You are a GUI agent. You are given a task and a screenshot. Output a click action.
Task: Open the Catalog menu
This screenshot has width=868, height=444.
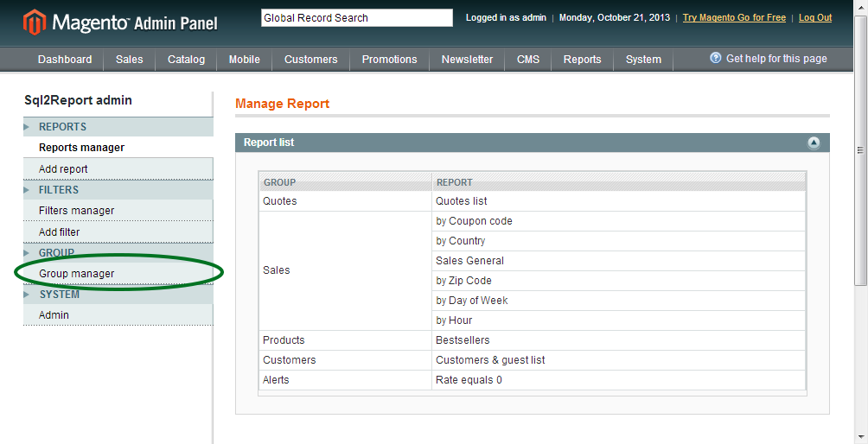(186, 59)
